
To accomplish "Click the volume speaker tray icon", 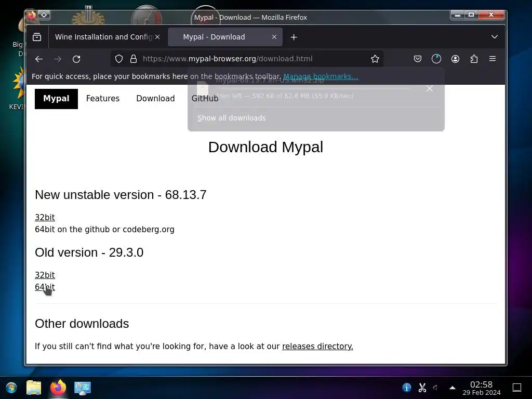I will click(436, 387).
